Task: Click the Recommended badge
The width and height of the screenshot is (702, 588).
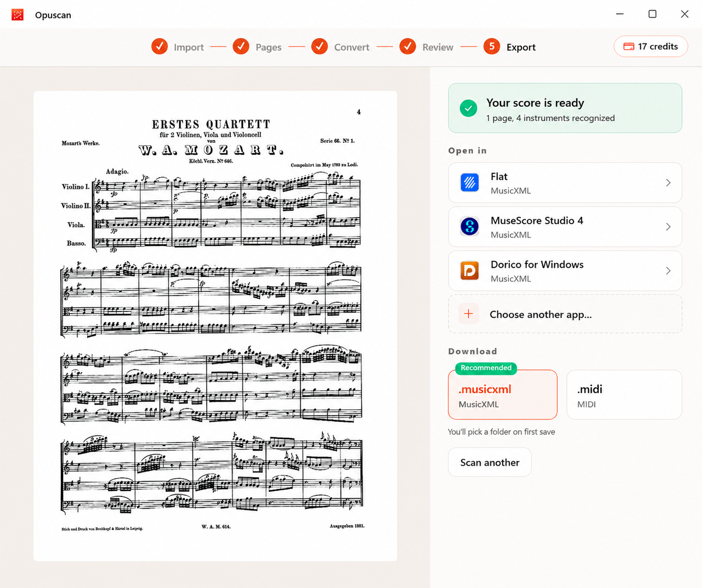Action: pyautogui.click(x=486, y=368)
